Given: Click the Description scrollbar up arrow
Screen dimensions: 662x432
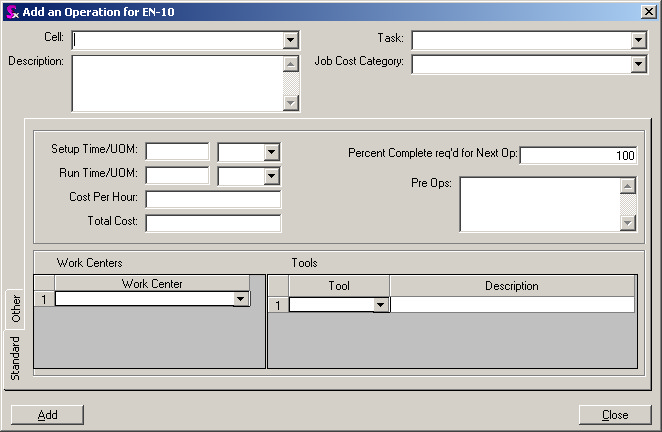Looking at the screenshot, I should tap(291, 64).
